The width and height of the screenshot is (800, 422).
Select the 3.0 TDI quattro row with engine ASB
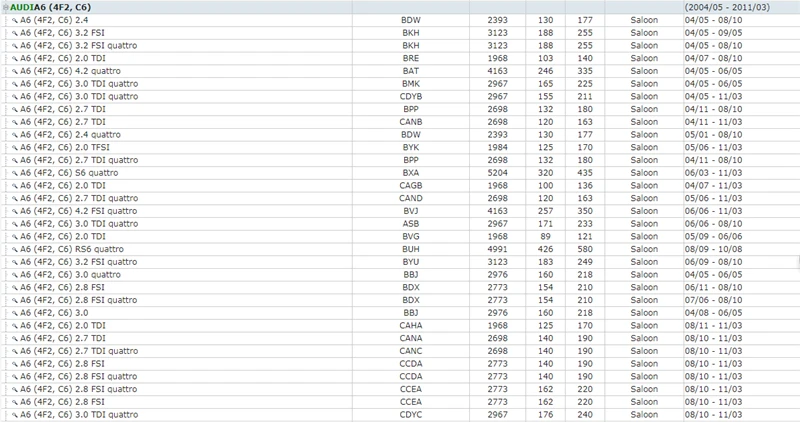pyautogui.click(x=400, y=224)
